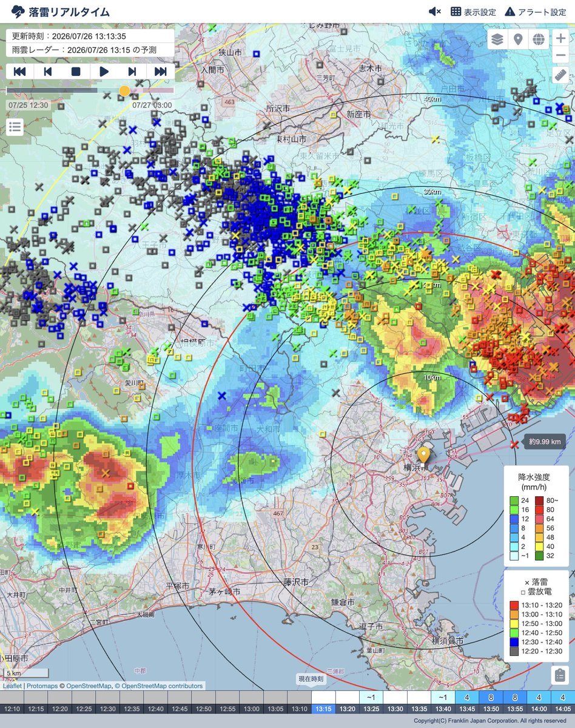The image size is (575, 728).
Task: Click the 80~ rainfall intensity swatch
Action: click(x=540, y=500)
